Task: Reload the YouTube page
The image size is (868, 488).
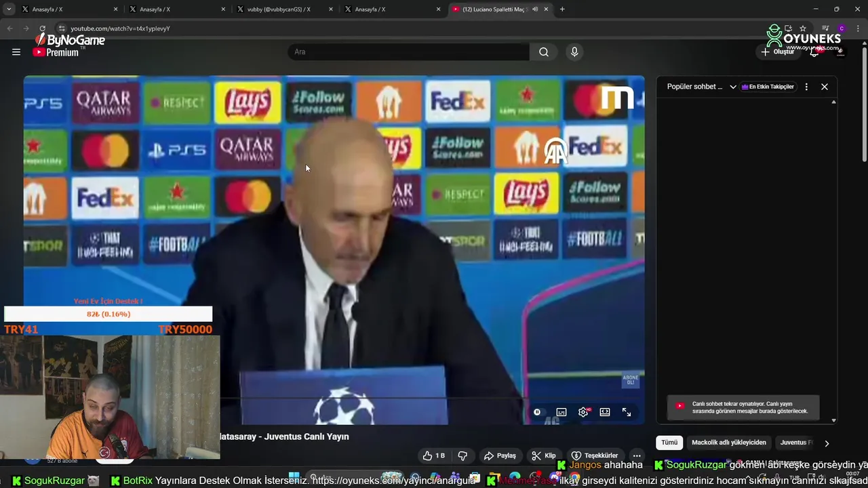Action: [42, 28]
